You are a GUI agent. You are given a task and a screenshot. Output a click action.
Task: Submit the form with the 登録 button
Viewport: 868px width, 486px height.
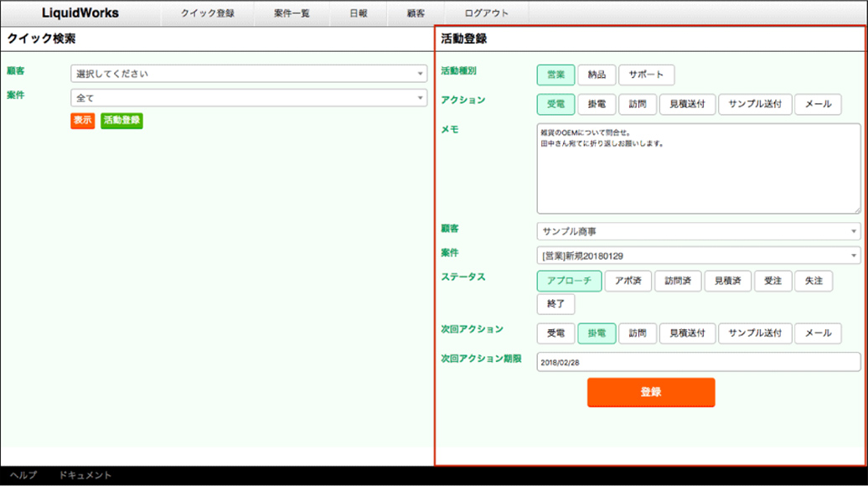[x=651, y=392]
